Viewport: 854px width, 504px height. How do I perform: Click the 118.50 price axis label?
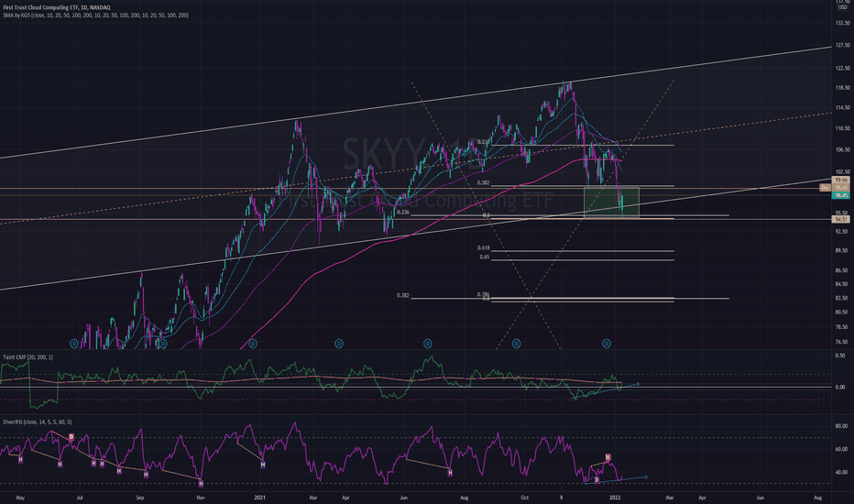(842, 88)
